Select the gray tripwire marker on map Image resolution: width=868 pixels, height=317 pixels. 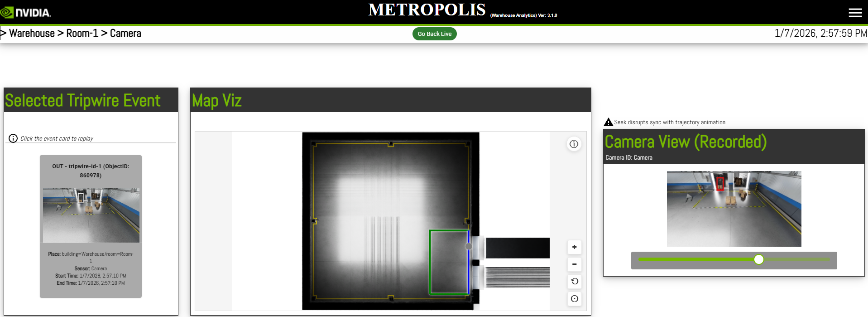tap(469, 246)
